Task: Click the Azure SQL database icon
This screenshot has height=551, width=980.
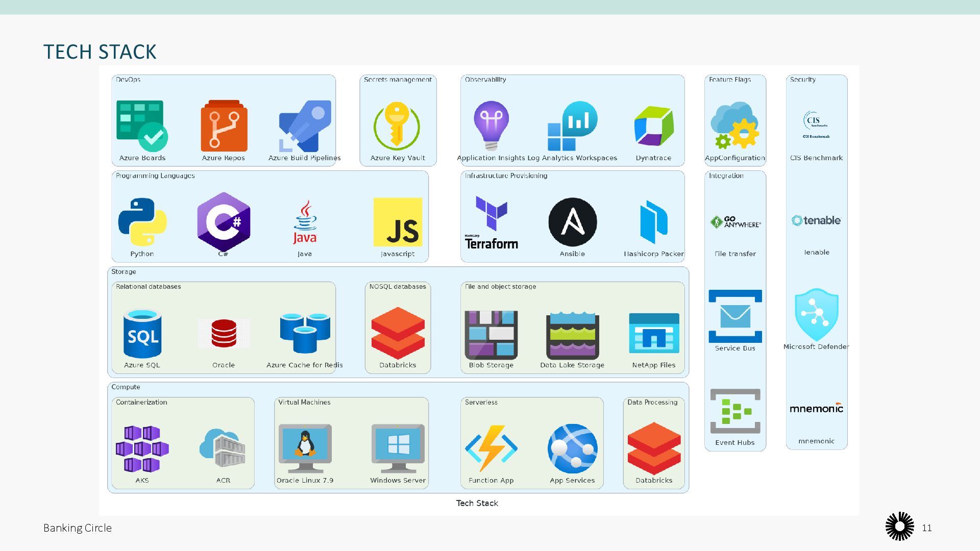Action: point(142,334)
